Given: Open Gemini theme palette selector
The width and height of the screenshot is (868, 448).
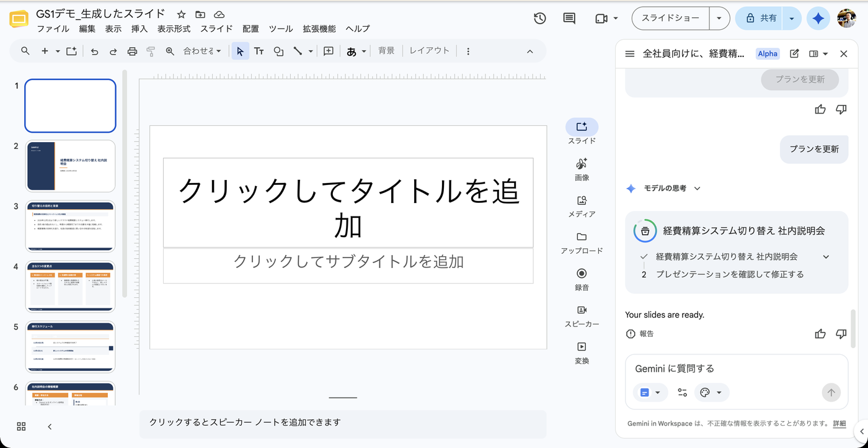Looking at the screenshot, I should click(x=711, y=392).
